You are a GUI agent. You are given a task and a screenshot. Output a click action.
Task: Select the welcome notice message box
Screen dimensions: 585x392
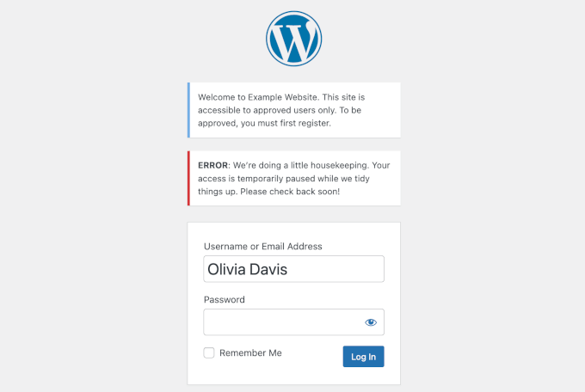(x=294, y=110)
